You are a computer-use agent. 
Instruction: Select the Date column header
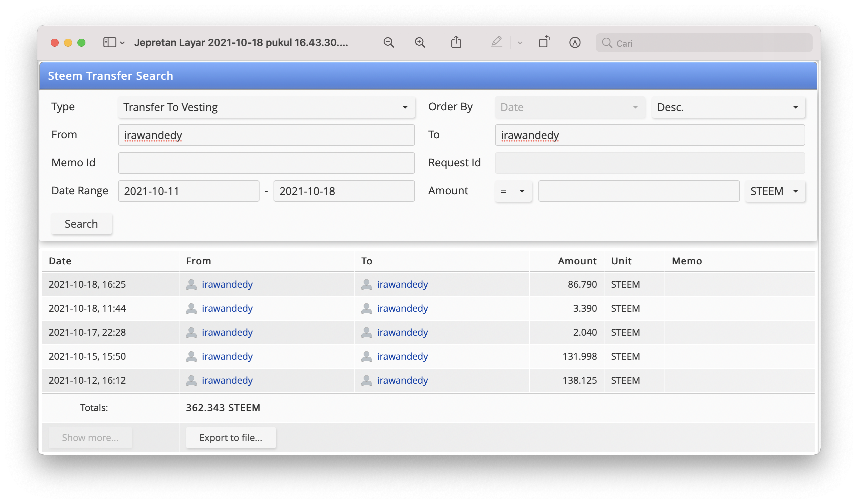coord(60,261)
